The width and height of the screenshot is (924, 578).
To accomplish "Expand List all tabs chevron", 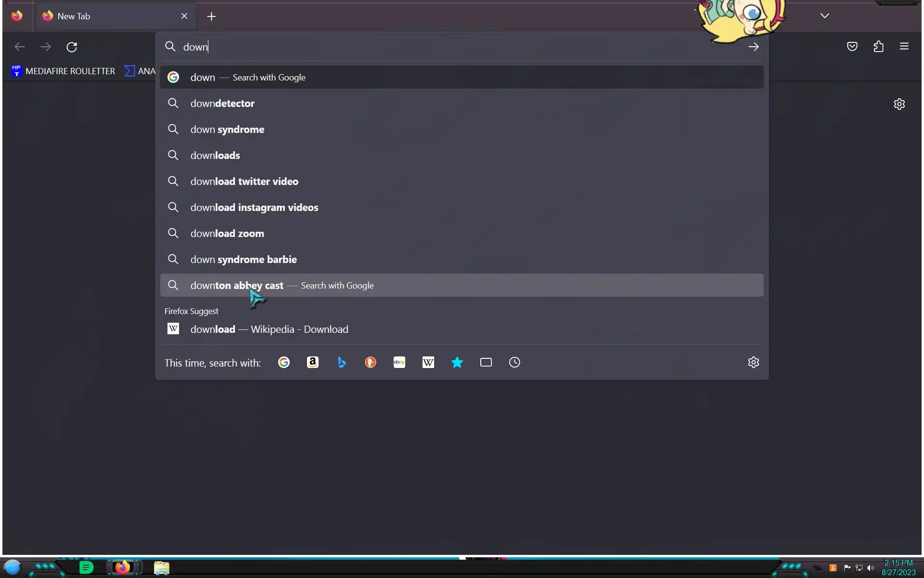I will (825, 16).
